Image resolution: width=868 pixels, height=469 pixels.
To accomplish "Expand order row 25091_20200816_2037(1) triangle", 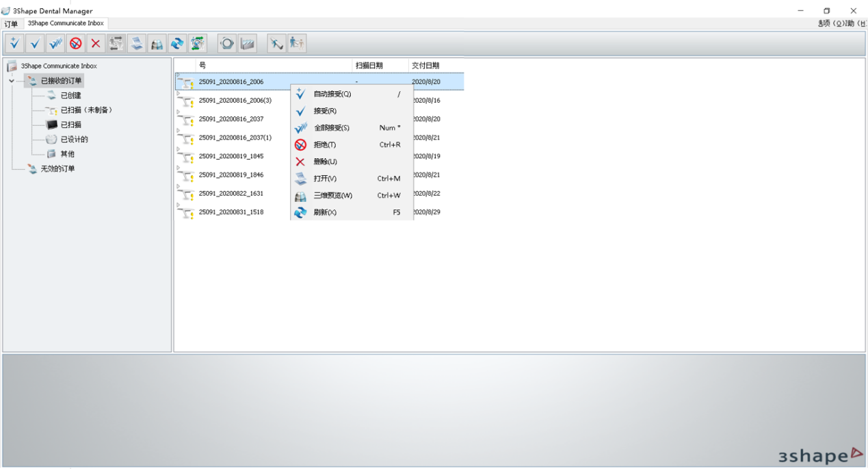I will 178,130.
